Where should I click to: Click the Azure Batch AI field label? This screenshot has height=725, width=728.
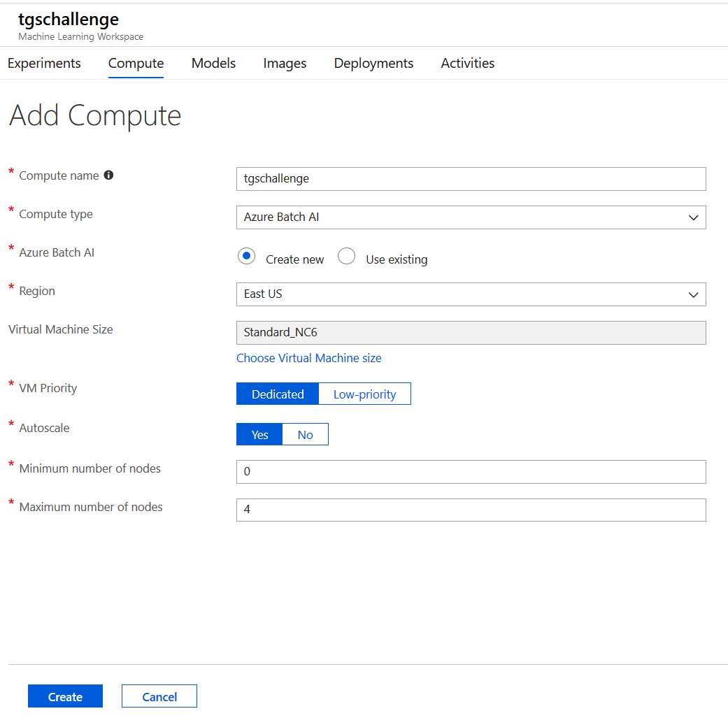[x=57, y=252]
